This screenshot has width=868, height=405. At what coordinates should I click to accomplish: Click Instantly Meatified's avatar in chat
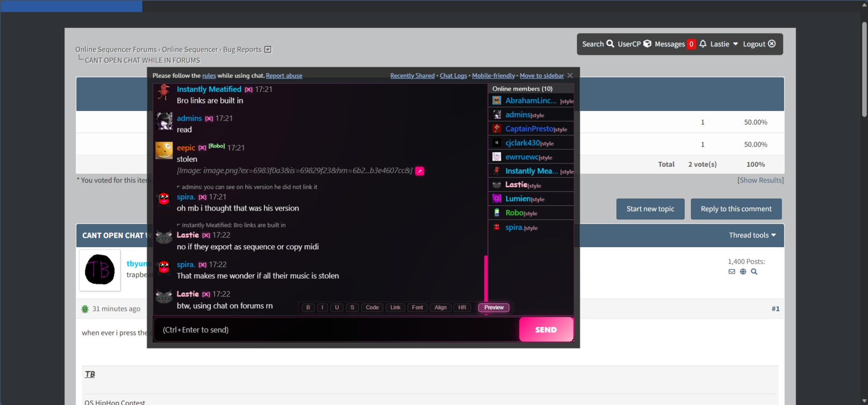164,93
